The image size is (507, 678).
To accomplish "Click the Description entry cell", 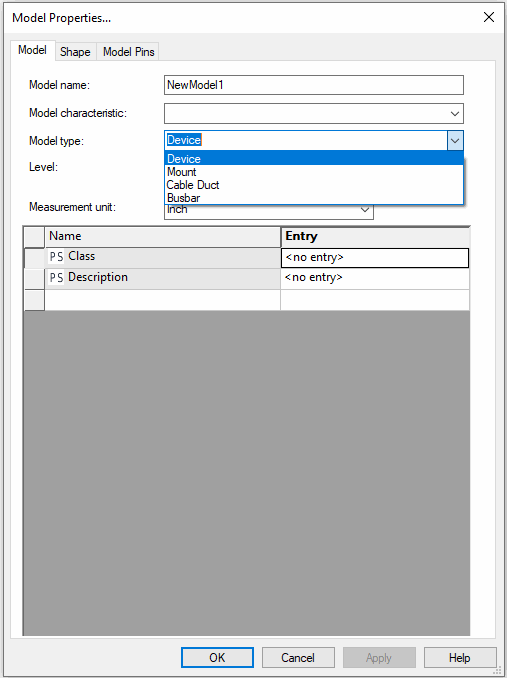I will pos(375,278).
